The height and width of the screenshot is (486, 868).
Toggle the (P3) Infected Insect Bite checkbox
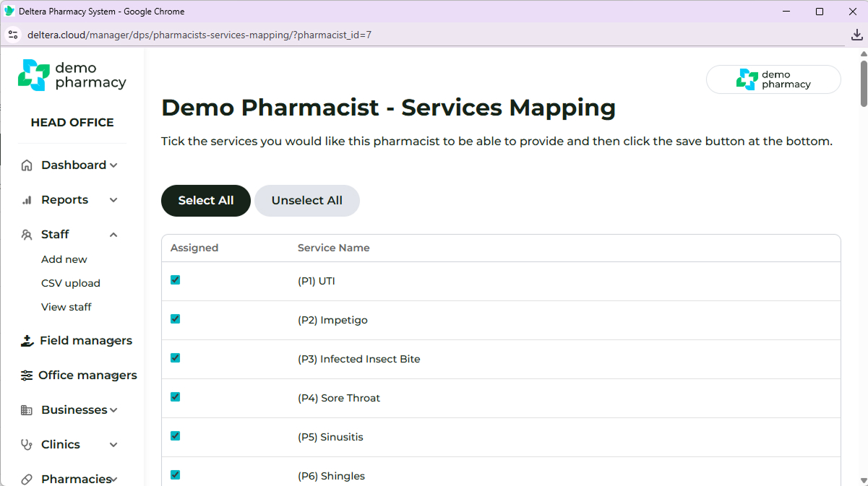click(175, 358)
